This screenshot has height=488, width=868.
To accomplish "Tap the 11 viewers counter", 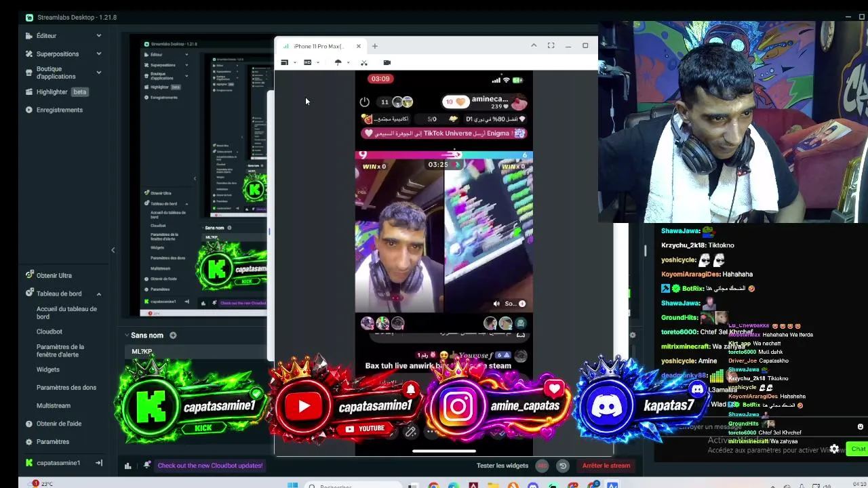I will pos(384,102).
